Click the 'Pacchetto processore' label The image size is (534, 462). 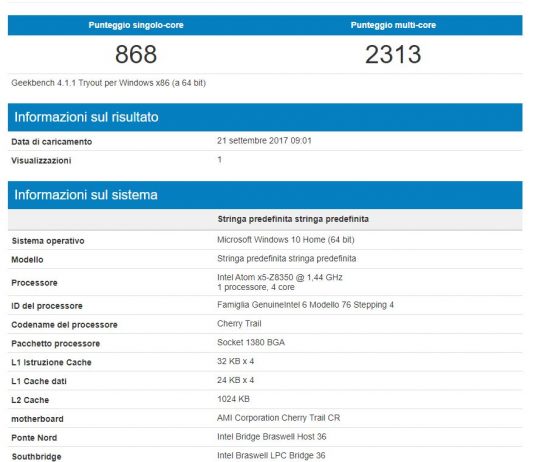click(x=56, y=344)
